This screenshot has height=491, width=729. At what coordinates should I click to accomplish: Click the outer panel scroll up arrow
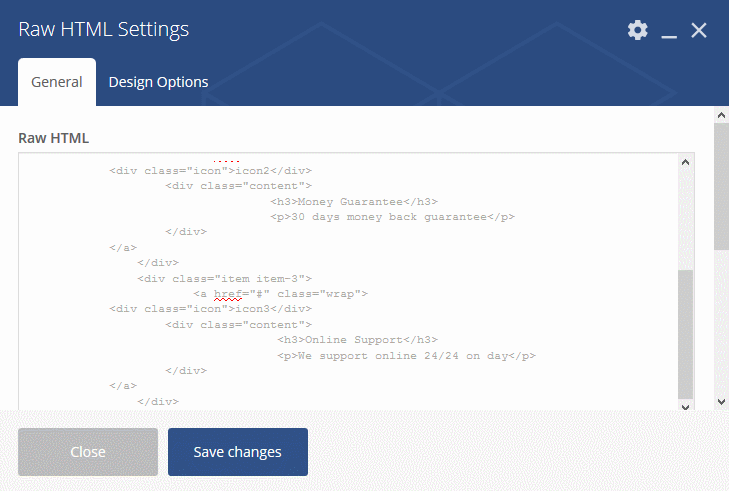coord(722,115)
